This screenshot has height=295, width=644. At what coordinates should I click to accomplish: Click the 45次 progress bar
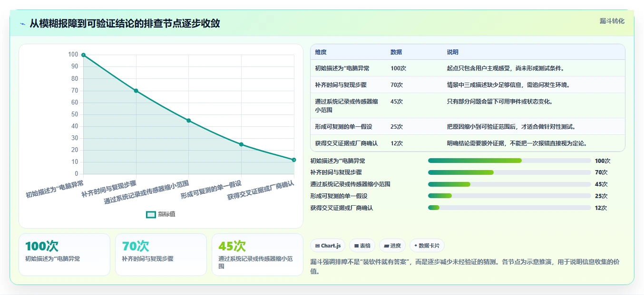click(x=509, y=184)
